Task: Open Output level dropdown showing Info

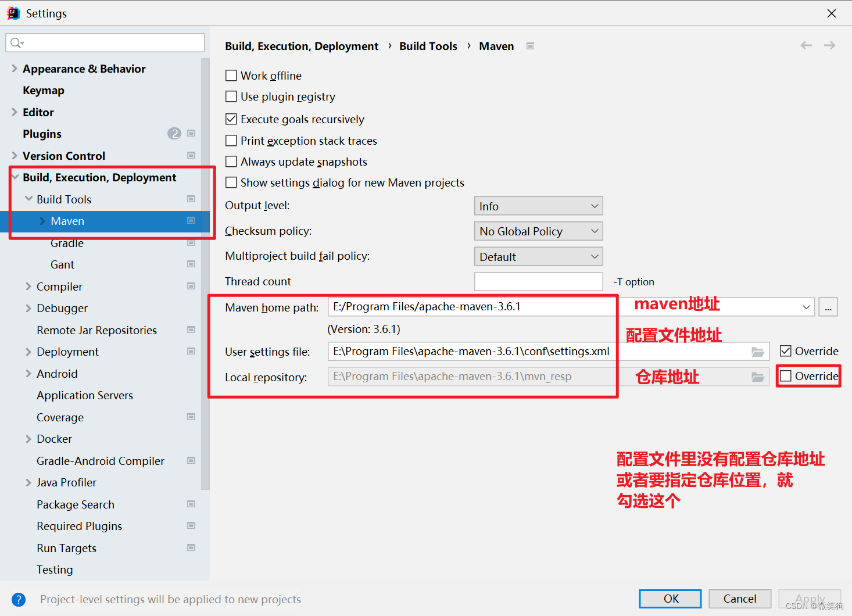Action: pos(539,206)
